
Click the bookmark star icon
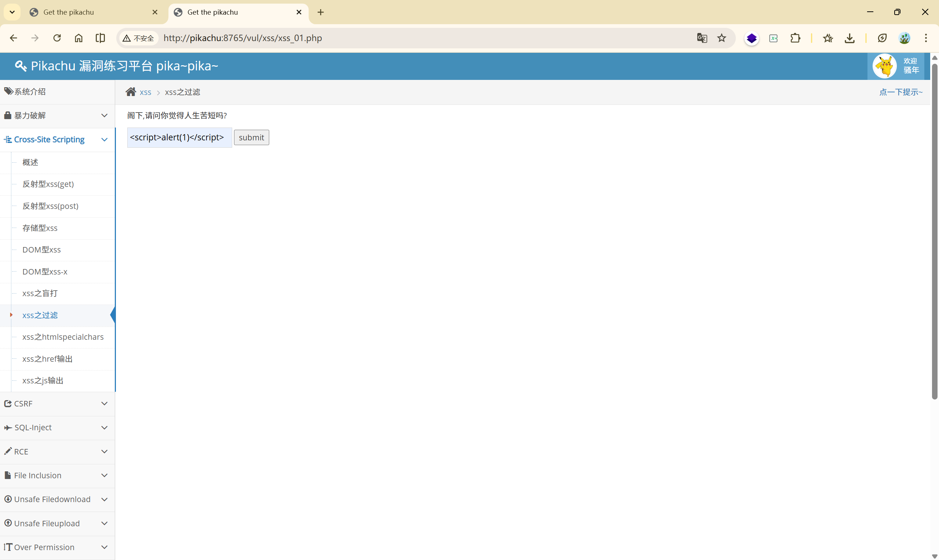tap(721, 38)
